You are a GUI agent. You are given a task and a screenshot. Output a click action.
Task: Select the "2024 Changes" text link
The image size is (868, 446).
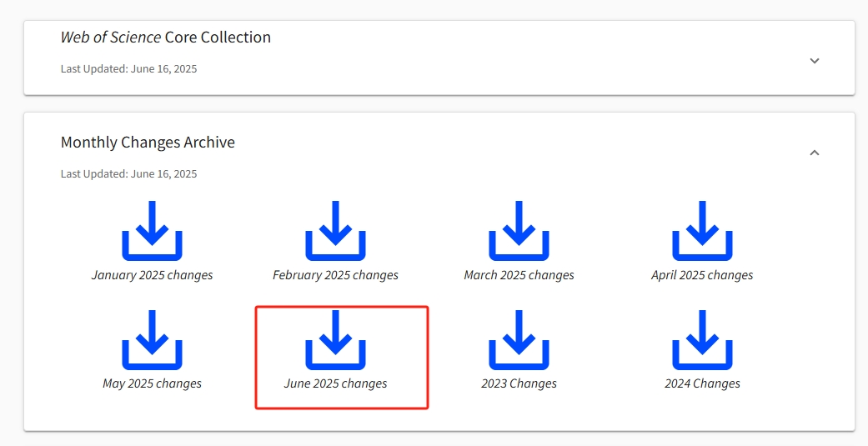(702, 383)
